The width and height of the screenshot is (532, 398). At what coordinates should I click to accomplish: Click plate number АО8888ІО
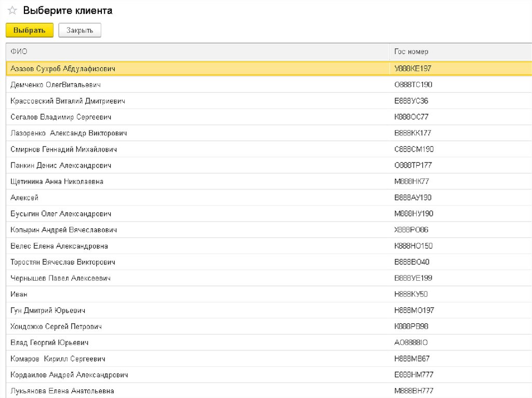411,342
